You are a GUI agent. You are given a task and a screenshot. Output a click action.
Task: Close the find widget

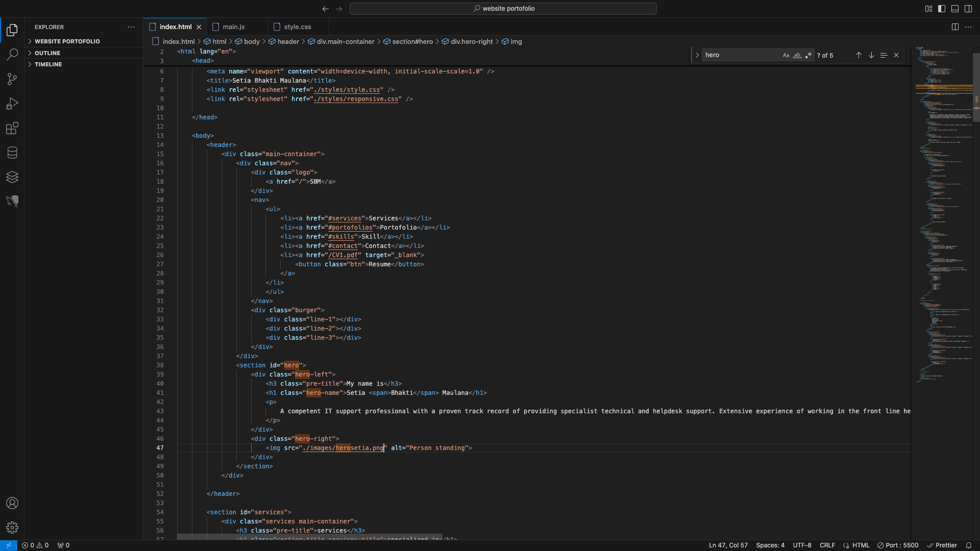[x=896, y=55]
